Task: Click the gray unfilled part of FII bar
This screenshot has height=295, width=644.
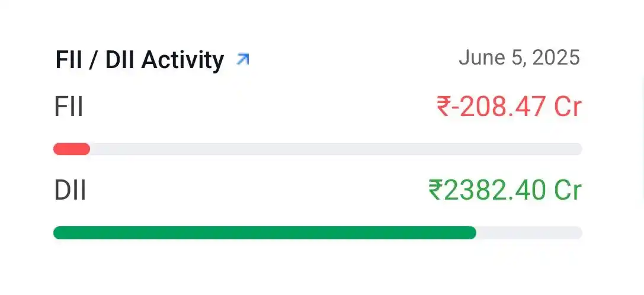Action: pos(335,149)
